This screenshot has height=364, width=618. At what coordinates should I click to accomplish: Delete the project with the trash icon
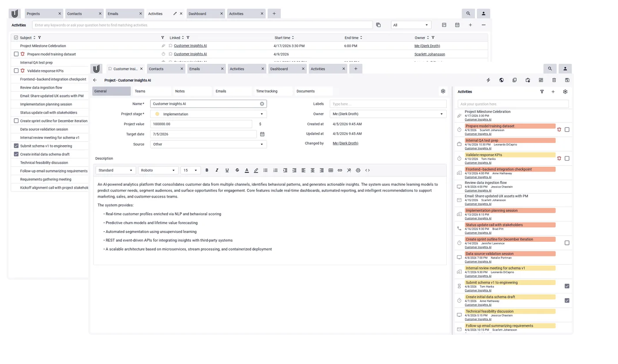554,80
